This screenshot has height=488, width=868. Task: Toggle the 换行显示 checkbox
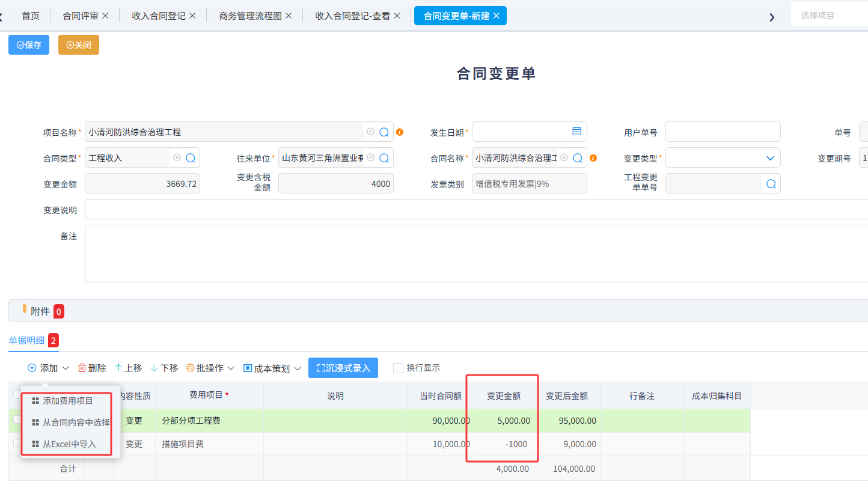398,368
